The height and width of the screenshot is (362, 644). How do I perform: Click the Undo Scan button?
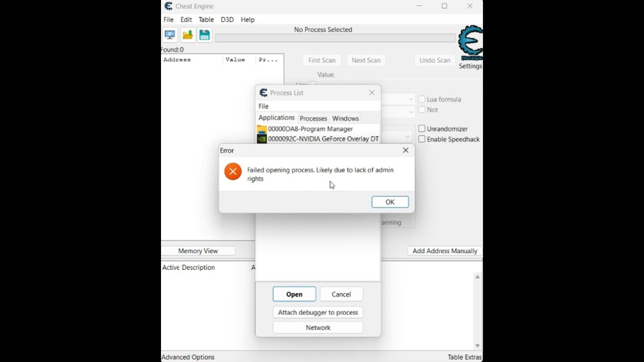click(435, 60)
